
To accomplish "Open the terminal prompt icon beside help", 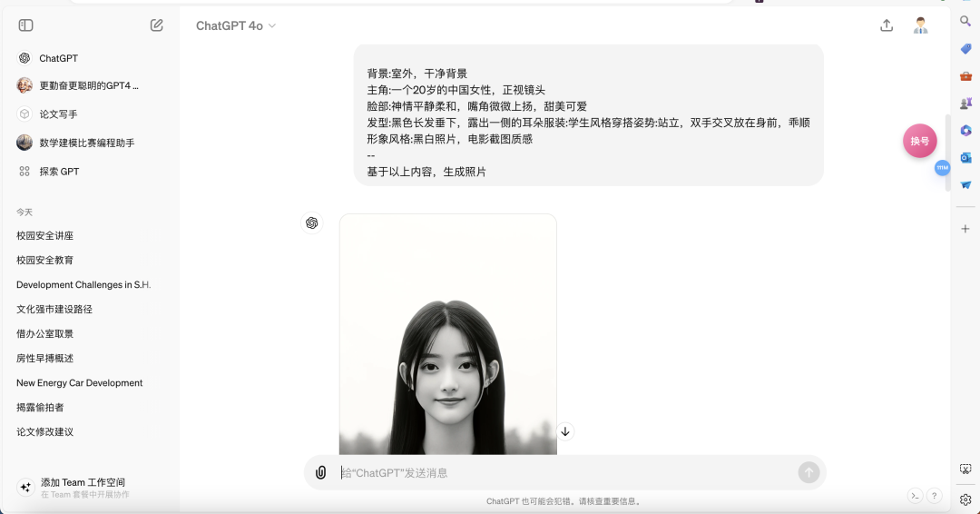I will tap(915, 496).
